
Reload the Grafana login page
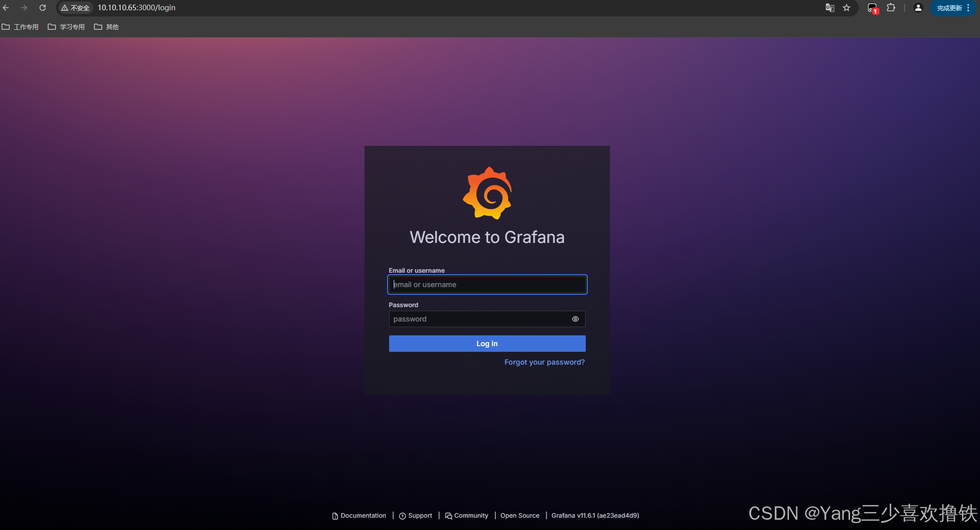click(43, 8)
